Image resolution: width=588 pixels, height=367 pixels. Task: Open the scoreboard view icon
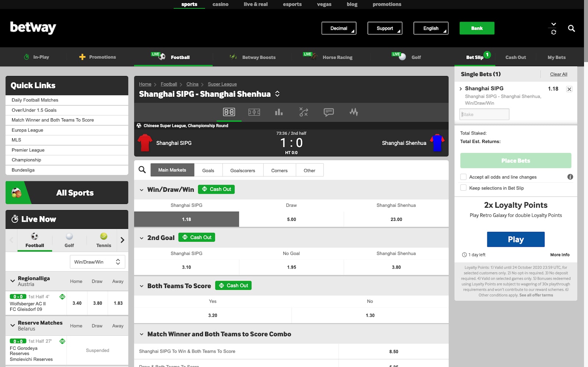[x=229, y=112]
